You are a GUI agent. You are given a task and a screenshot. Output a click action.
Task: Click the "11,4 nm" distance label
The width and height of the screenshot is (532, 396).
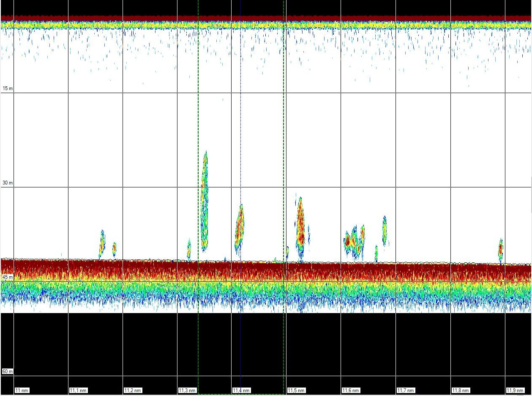pyautogui.click(x=242, y=390)
